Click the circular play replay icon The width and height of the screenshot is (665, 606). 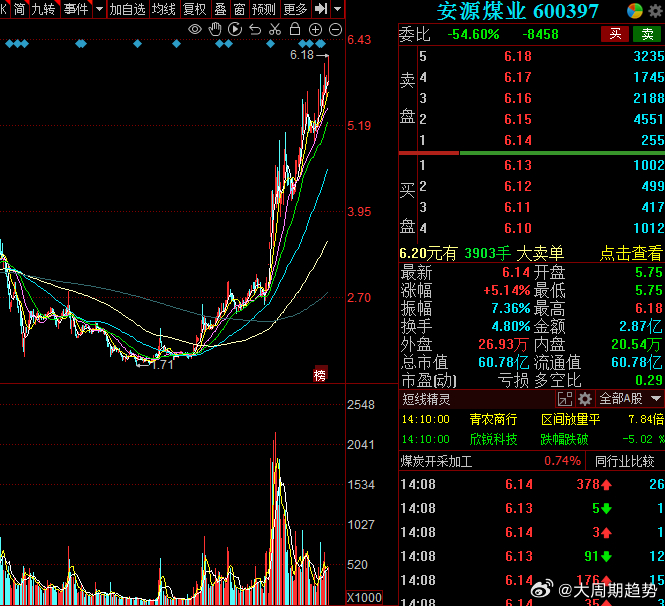tap(234, 29)
